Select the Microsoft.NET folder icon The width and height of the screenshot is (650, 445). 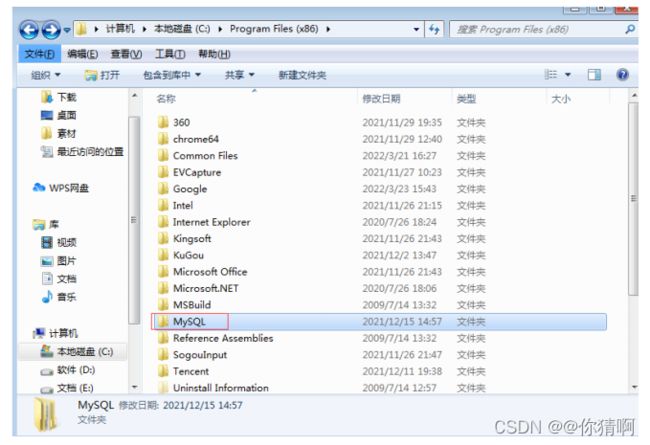(x=163, y=288)
